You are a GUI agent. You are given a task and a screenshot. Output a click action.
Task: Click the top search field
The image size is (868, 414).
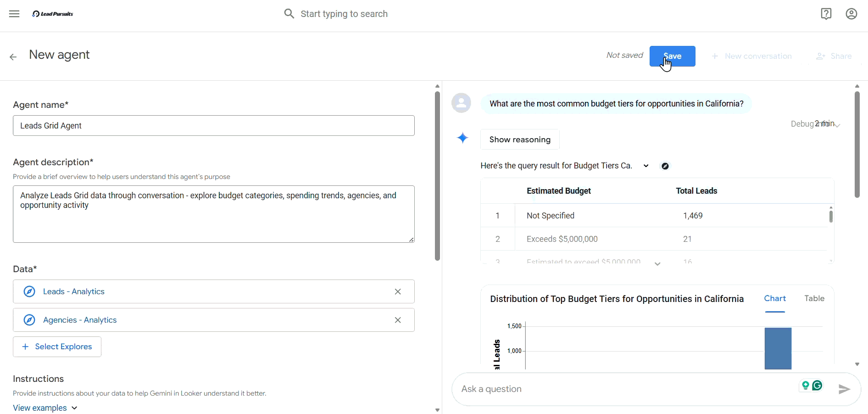click(x=344, y=14)
